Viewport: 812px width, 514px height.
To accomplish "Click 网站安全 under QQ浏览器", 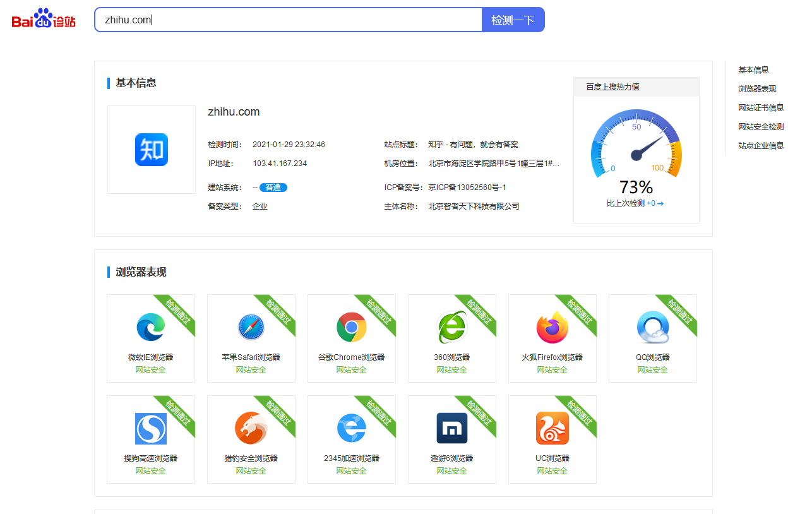I will 652,370.
